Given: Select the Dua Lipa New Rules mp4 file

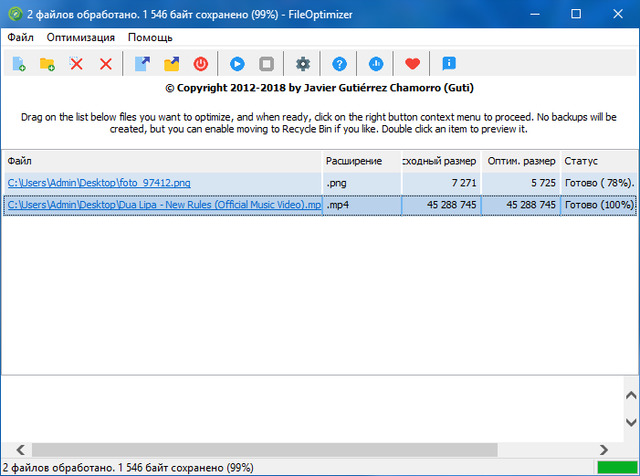Looking at the screenshot, I should [163, 205].
